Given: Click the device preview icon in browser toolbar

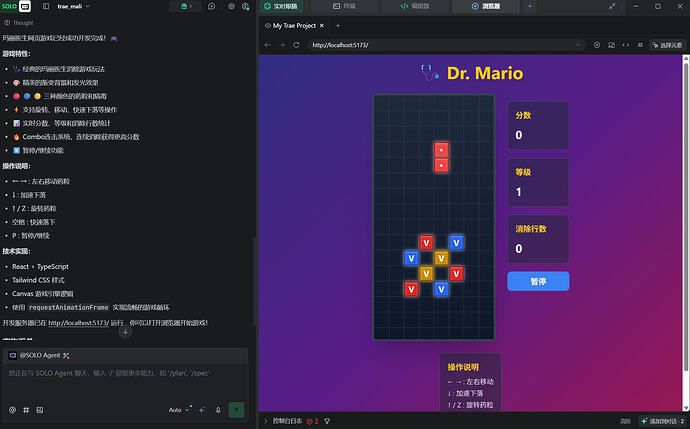Looking at the screenshot, I should tap(611, 45).
